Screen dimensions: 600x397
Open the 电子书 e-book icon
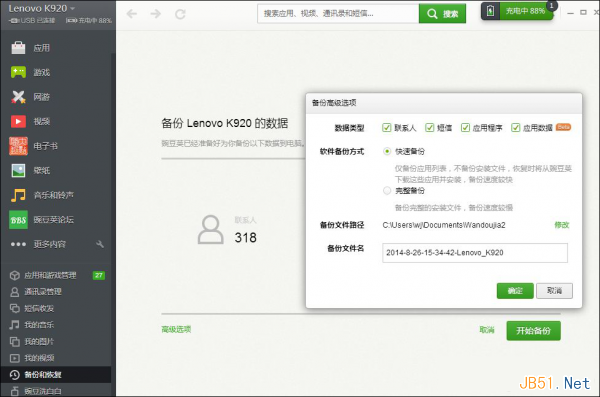(18, 146)
